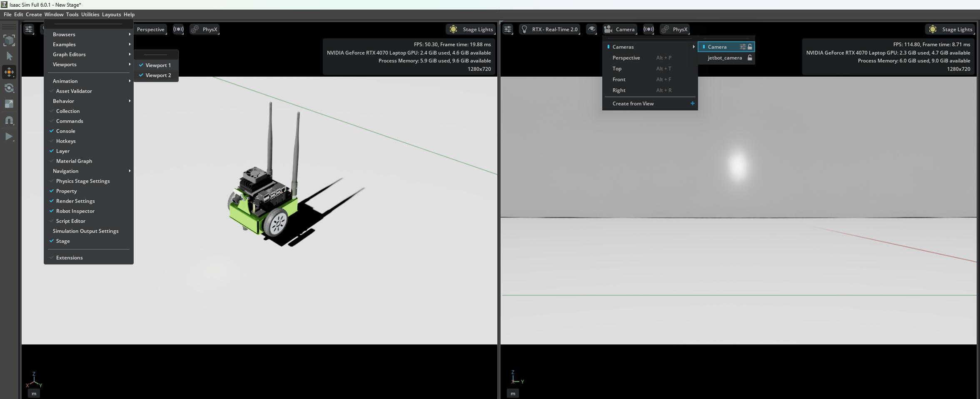The image size is (980, 399).
Task: Switch Viewport 2 to Top view
Action: [x=650, y=69]
